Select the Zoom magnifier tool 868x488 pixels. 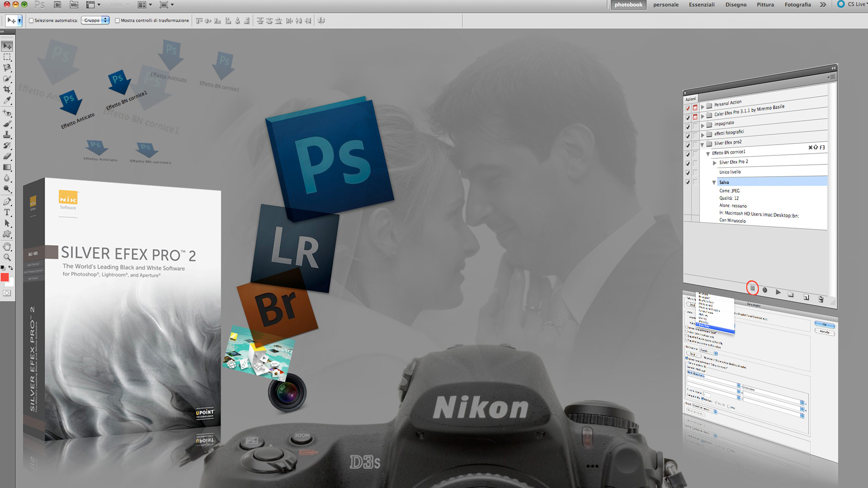coord(7,258)
